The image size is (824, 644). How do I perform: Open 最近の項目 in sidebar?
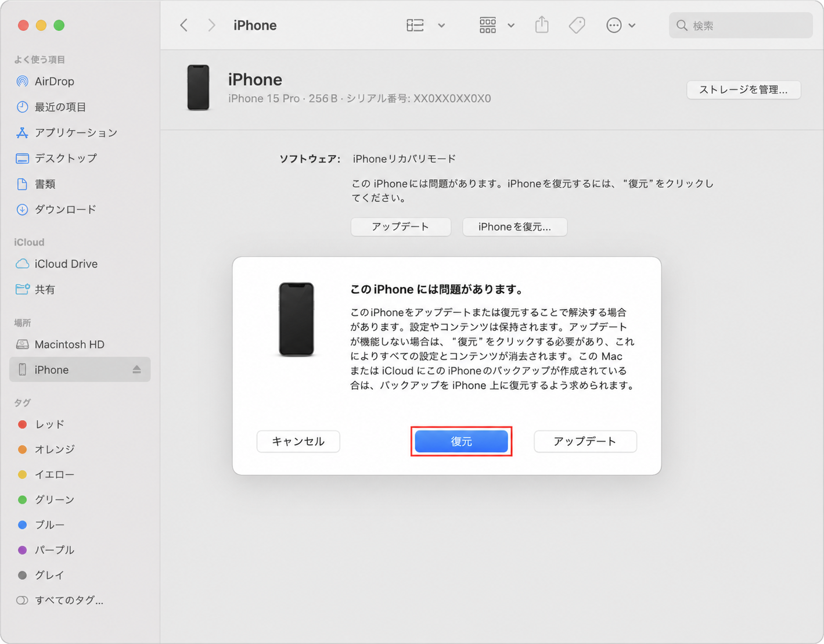80,107
